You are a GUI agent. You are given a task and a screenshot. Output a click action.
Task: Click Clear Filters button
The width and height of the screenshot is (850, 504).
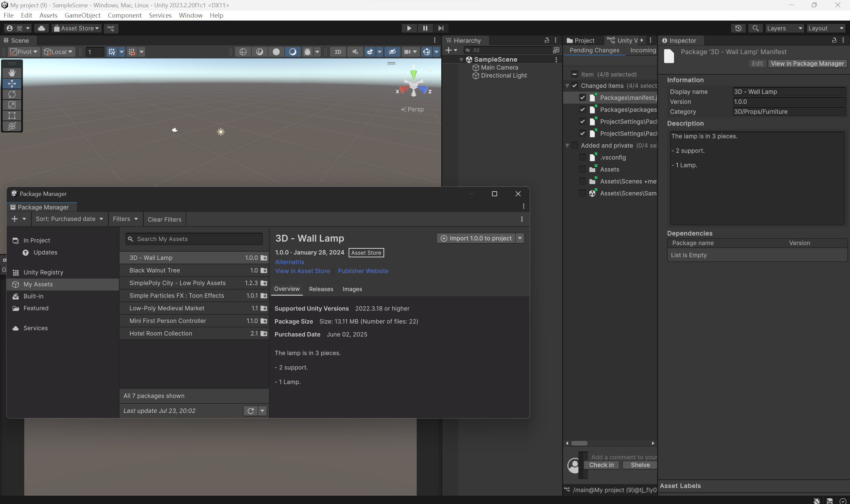pyautogui.click(x=164, y=219)
